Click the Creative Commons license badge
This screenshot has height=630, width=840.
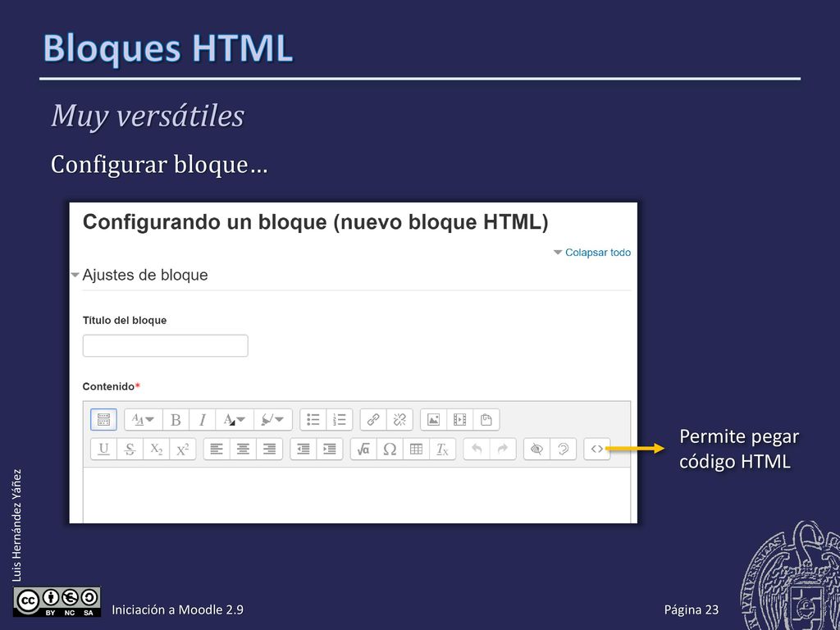[57, 602]
